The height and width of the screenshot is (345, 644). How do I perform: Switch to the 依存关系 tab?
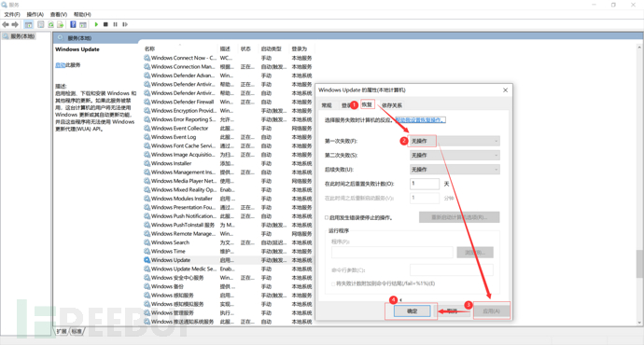coord(391,105)
